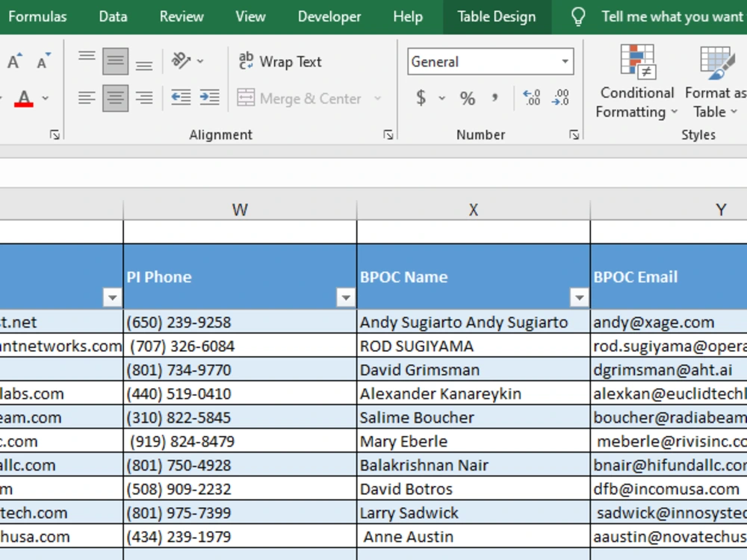Open the View tab
The image size is (747, 560).
tap(250, 16)
